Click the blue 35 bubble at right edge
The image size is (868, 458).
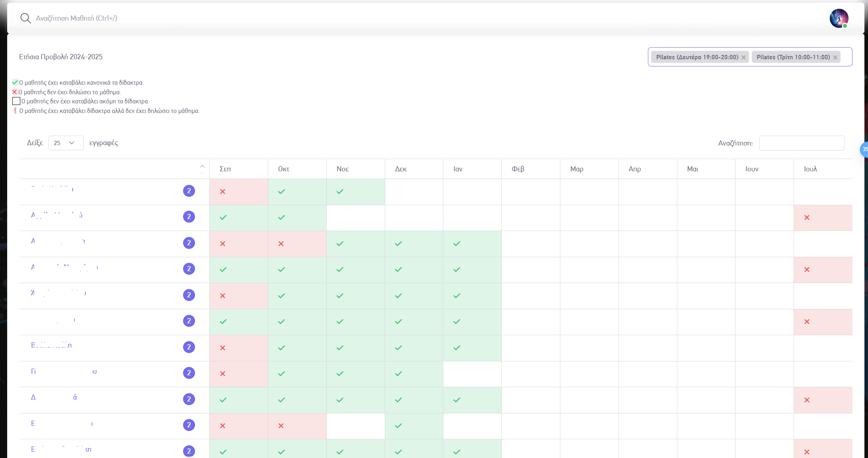[864, 149]
